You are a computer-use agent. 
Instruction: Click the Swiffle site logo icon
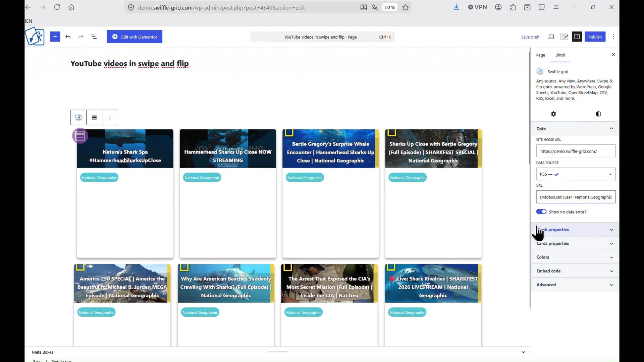(35, 37)
